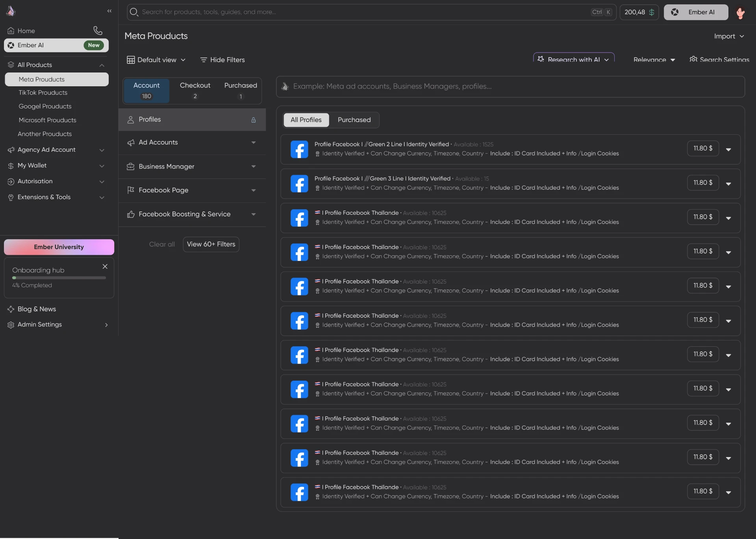Click the Ember flame icon in example search
756x539 pixels.
point(285,86)
